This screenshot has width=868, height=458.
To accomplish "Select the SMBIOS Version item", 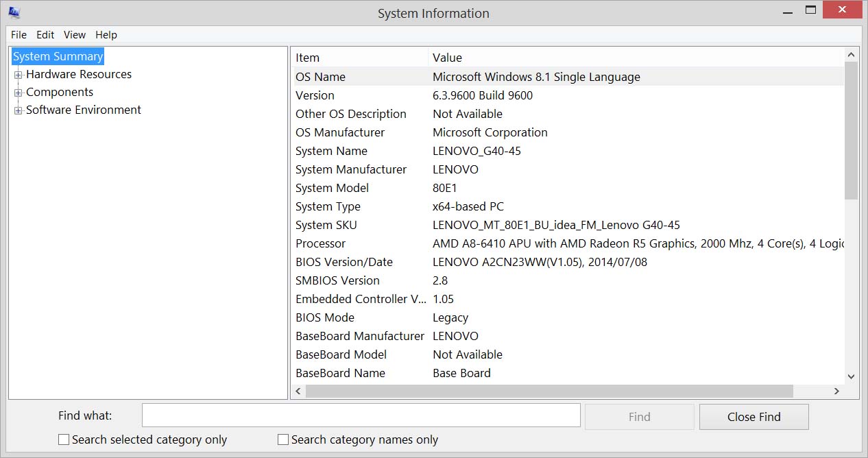I will 337,280.
